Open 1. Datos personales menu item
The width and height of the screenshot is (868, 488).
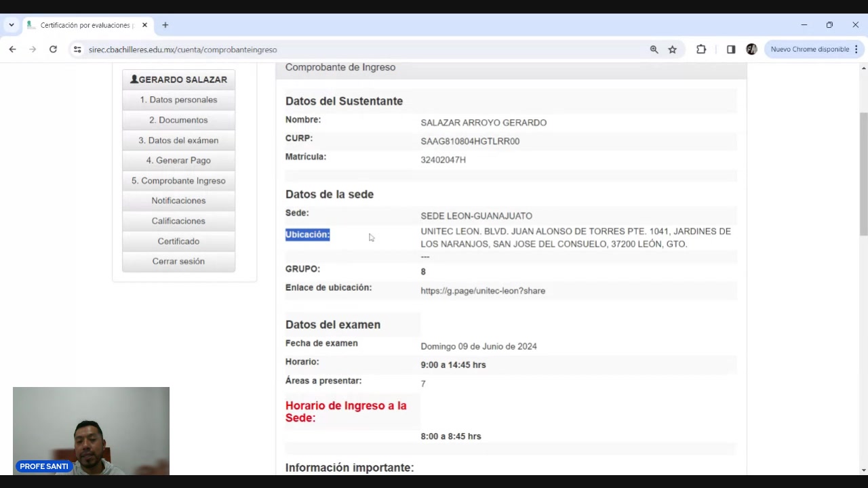(x=178, y=100)
